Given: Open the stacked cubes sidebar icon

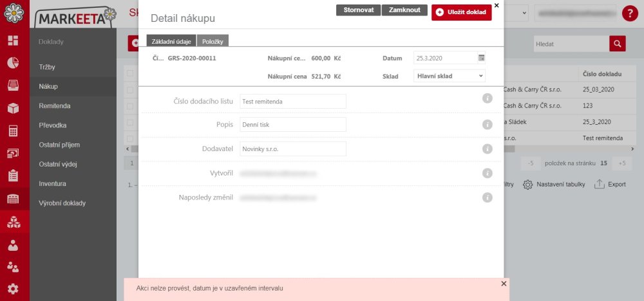Looking at the screenshot, I should [x=13, y=222].
